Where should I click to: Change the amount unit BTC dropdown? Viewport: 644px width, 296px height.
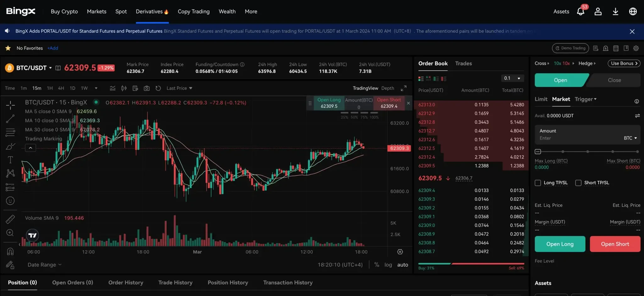pos(630,138)
